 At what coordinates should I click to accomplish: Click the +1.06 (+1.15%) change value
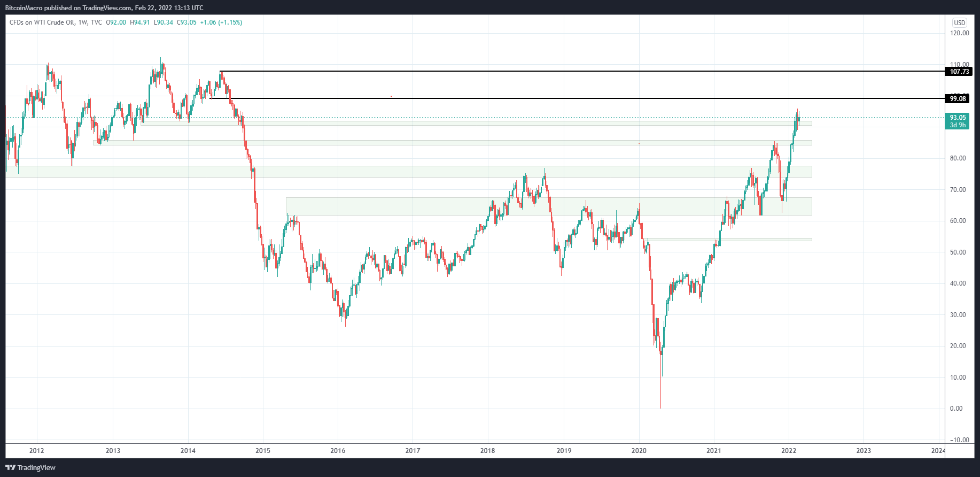tap(221, 22)
